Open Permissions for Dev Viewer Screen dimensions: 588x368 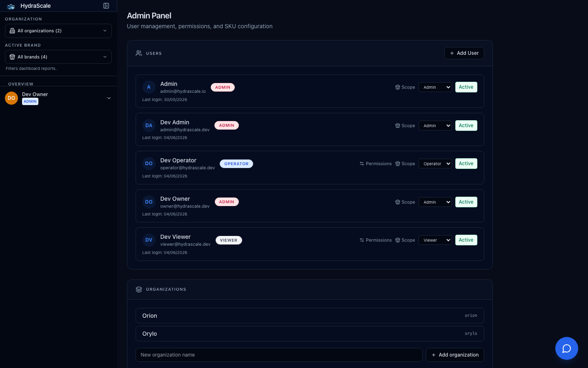coord(376,240)
